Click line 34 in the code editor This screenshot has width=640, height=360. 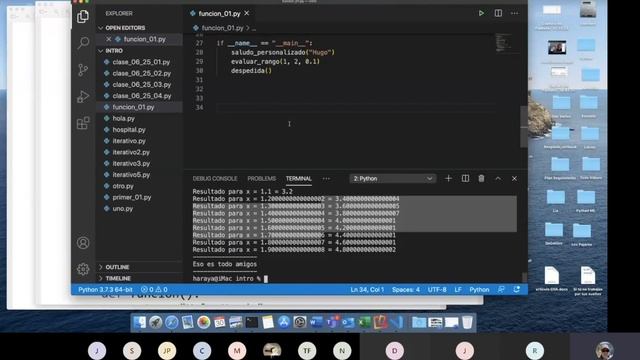point(355,108)
